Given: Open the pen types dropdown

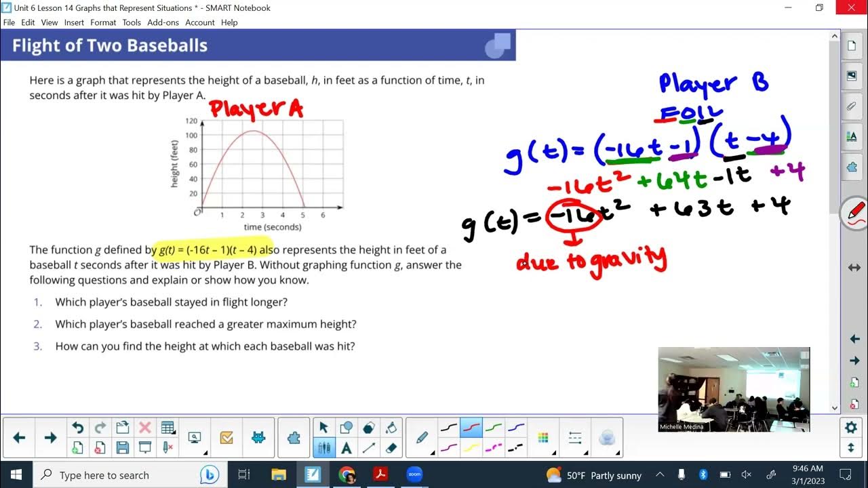Looking at the screenshot, I should (422, 438).
